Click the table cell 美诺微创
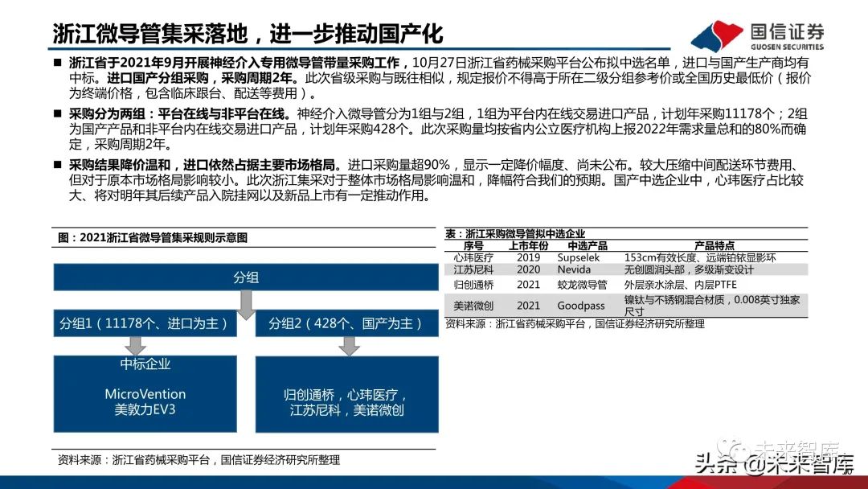 pos(473,305)
